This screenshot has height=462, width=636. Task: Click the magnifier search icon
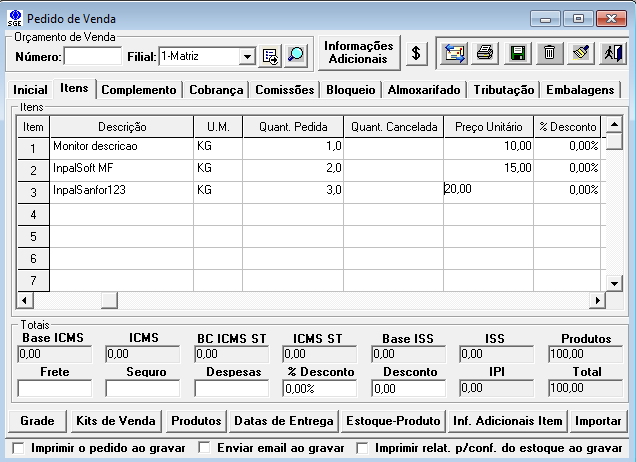[295, 56]
